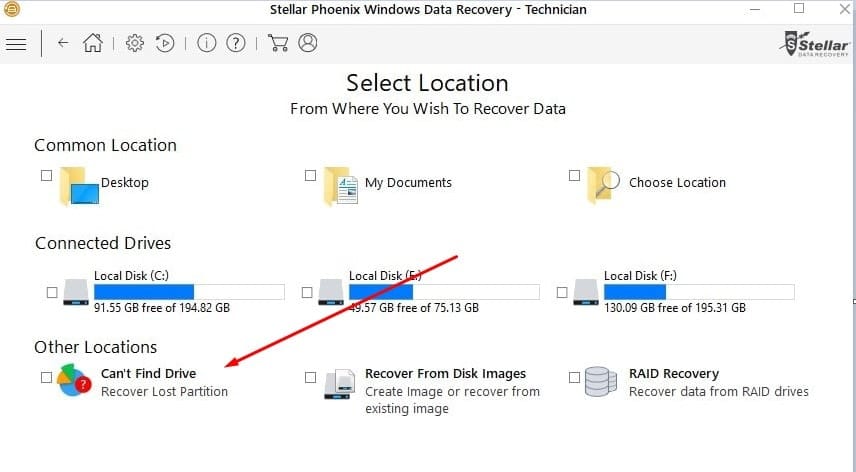Return to home screen icon
Viewport: 856px width, 472px height.
point(93,43)
